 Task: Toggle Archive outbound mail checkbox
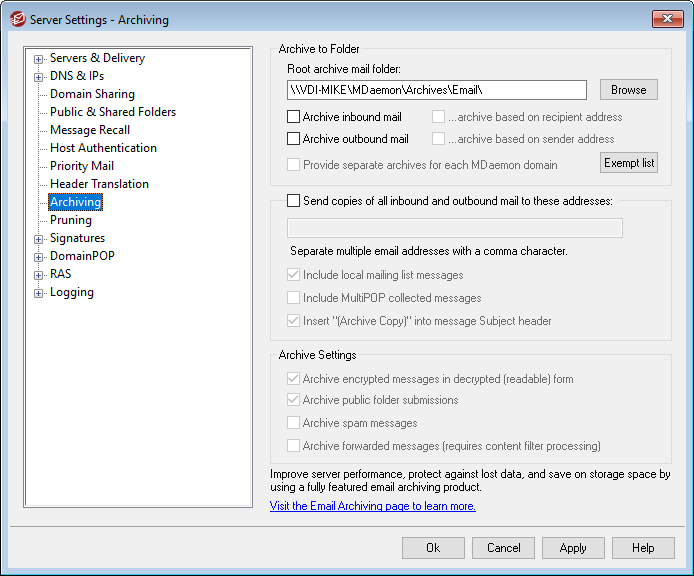point(294,139)
